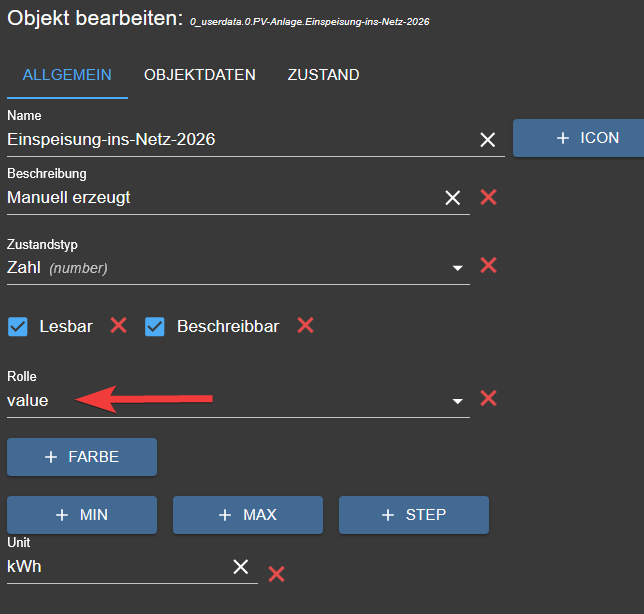Image resolution: width=644 pixels, height=614 pixels.
Task: Toggle the Lesbar checkbox
Action: point(17,326)
